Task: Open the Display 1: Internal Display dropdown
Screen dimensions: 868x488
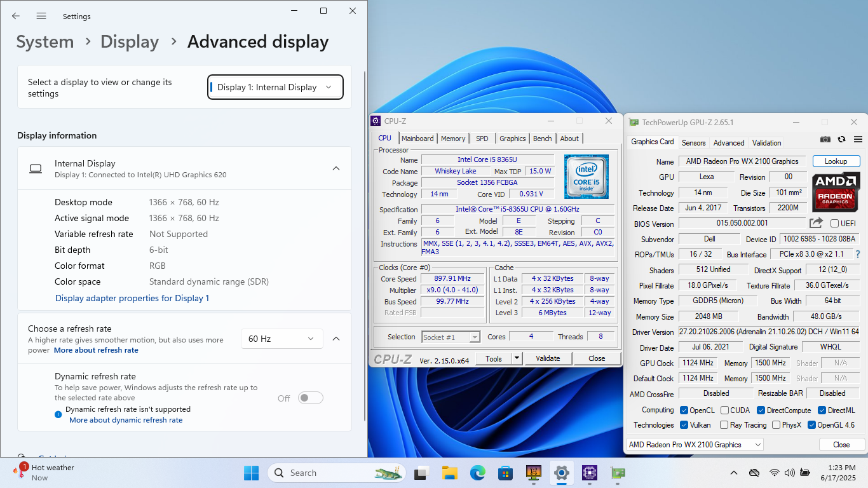Action: pos(275,87)
